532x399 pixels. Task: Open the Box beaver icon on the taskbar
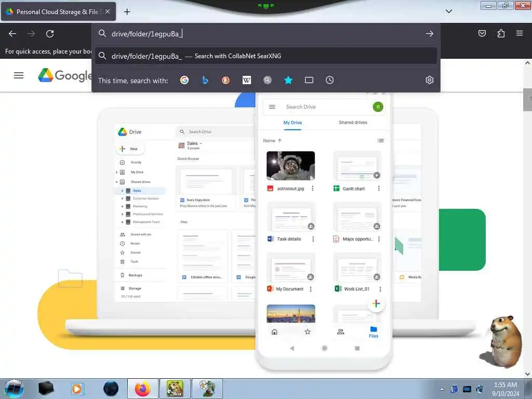(175, 389)
